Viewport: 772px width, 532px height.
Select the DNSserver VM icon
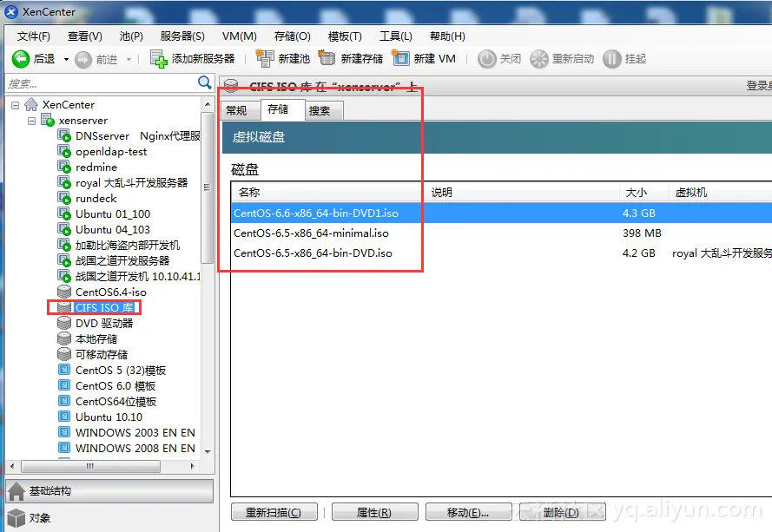pos(64,136)
